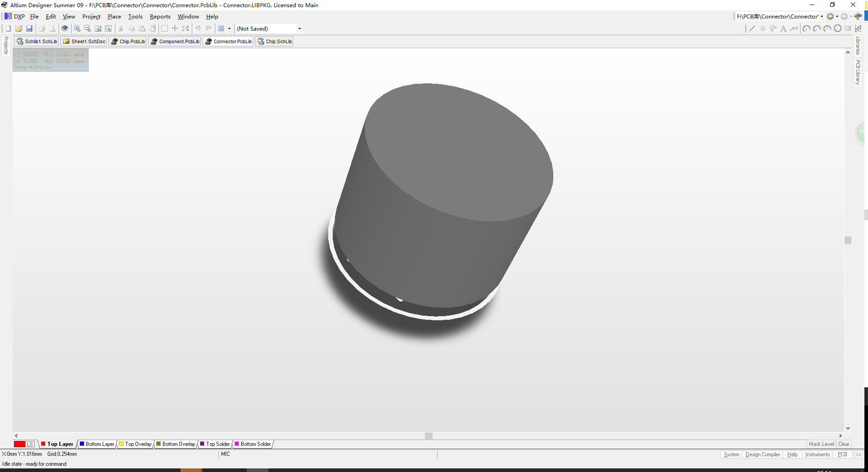Switch to Chip.SchLib document tab
This screenshot has height=472, width=868.
(x=274, y=41)
